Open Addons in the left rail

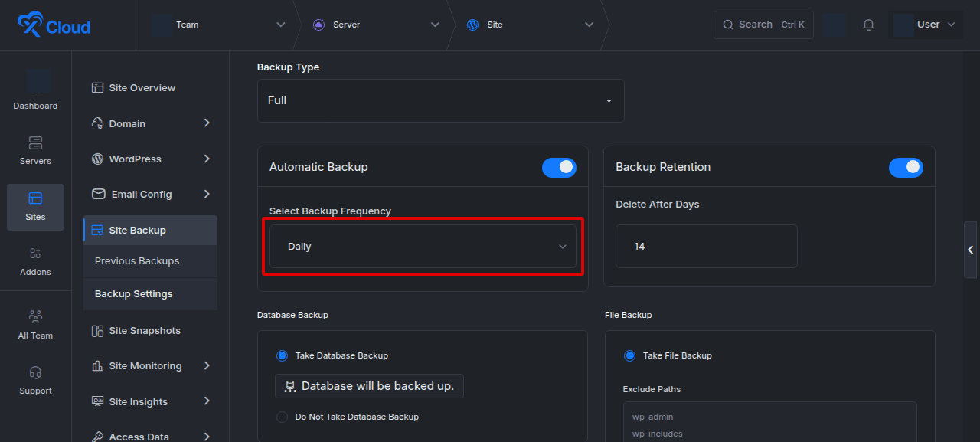point(35,261)
